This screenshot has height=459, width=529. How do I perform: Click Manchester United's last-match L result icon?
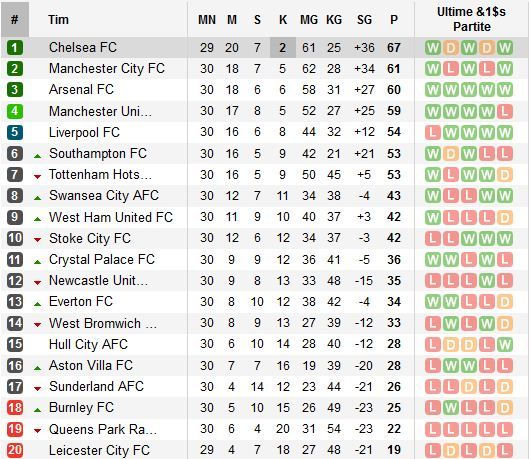click(x=505, y=111)
